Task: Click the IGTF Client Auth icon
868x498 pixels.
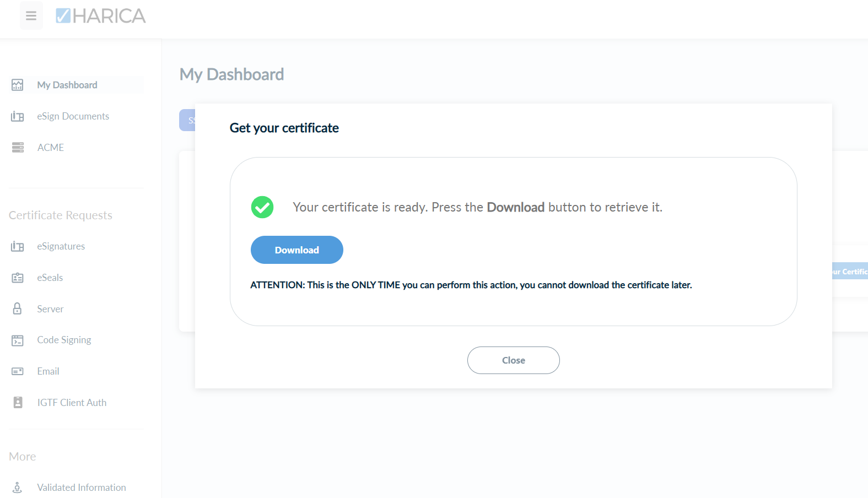Action: click(x=18, y=403)
